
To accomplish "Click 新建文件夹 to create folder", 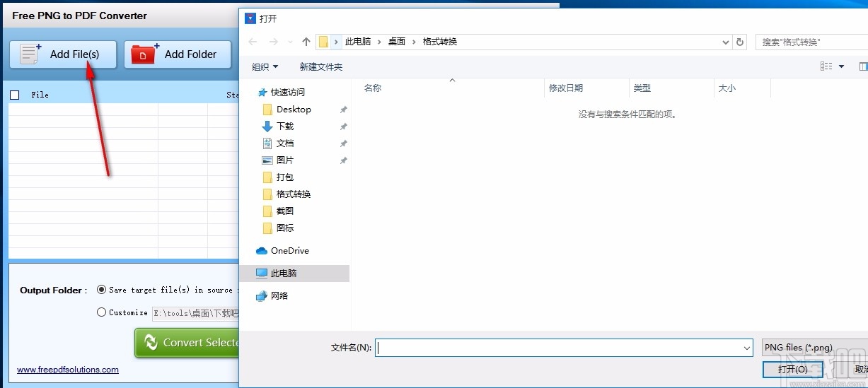I will coord(320,67).
